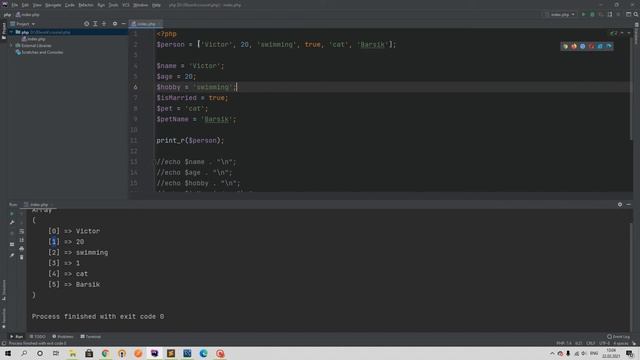
Task: Open the Code menu
Action: point(70,5)
